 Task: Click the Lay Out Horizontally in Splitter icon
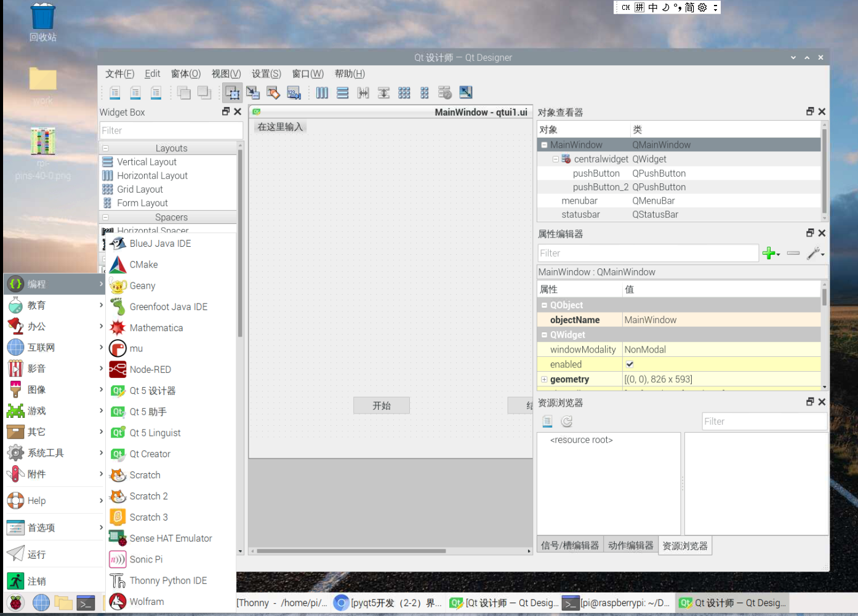point(363,93)
